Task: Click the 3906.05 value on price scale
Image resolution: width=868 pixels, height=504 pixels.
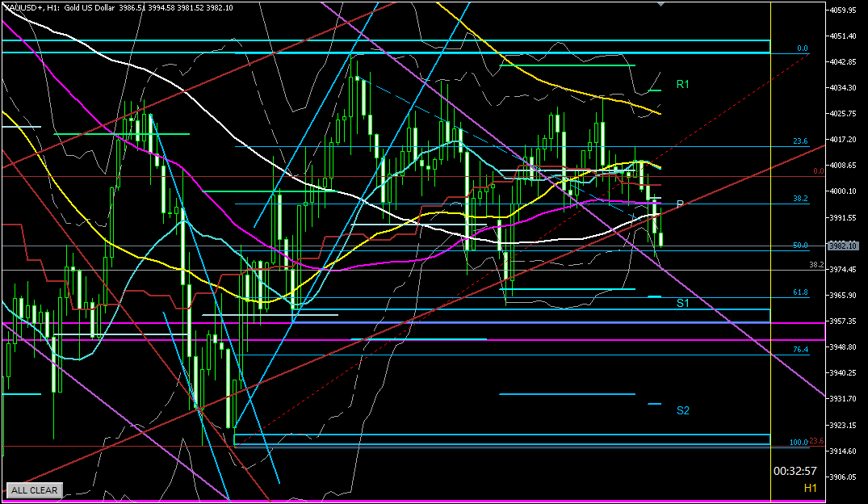Action: click(x=844, y=477)
